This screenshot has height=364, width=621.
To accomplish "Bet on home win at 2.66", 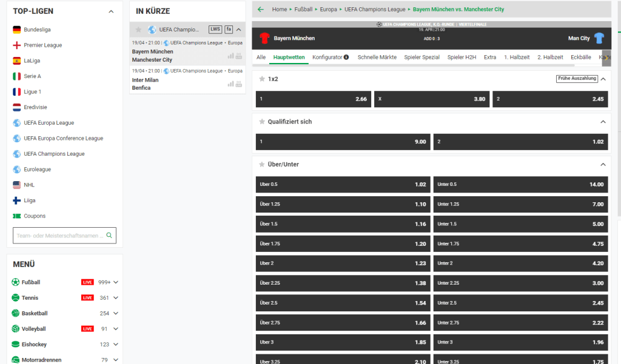I will pos(314,99).
